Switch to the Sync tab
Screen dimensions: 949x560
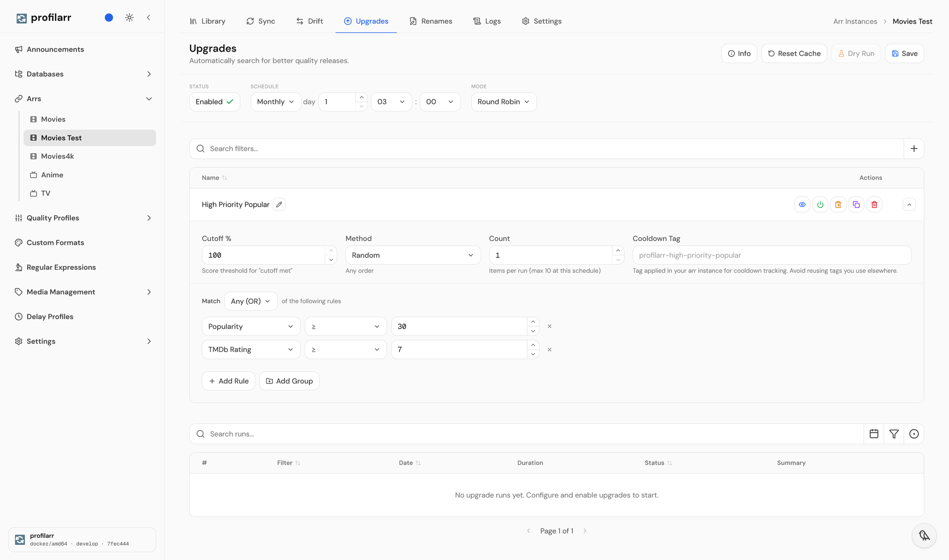click(x=261, y=21)
